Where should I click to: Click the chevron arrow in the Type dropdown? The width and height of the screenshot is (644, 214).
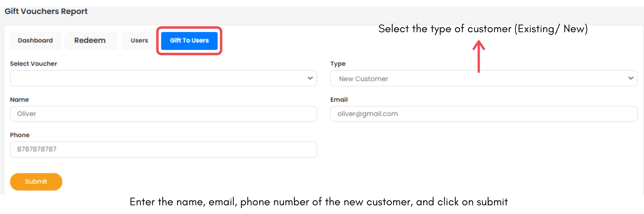[x=631, y=78]
